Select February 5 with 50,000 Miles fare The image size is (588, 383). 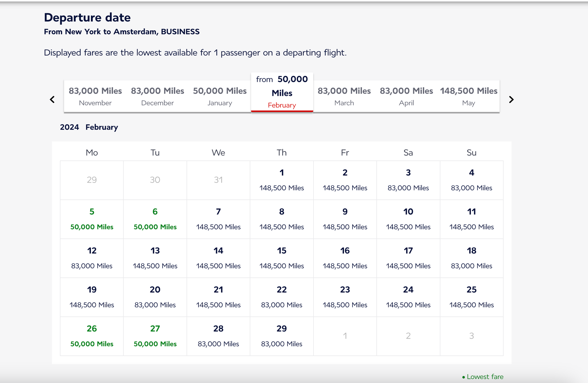[92, 219]
